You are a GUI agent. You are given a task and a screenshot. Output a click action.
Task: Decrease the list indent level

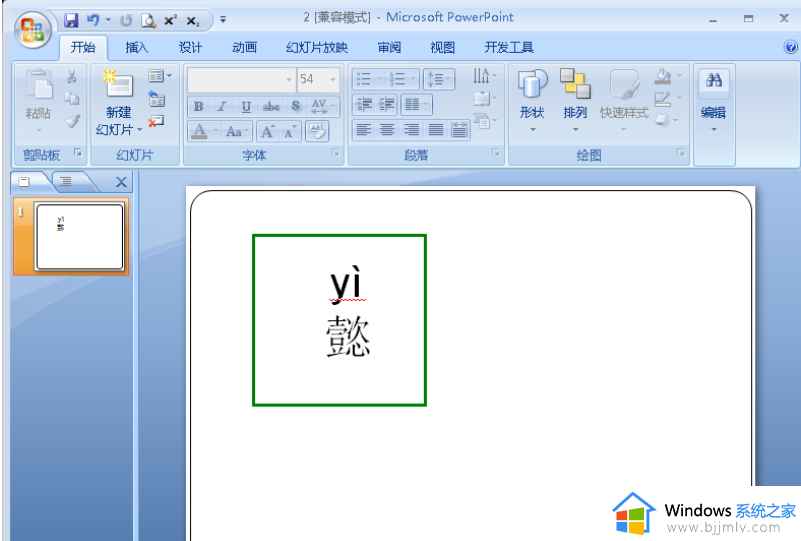click(364, 105)
